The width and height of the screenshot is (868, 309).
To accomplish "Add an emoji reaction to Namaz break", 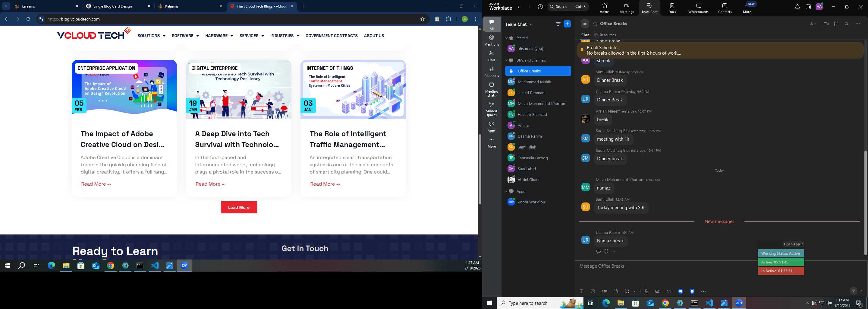I will tap(606, 251).
